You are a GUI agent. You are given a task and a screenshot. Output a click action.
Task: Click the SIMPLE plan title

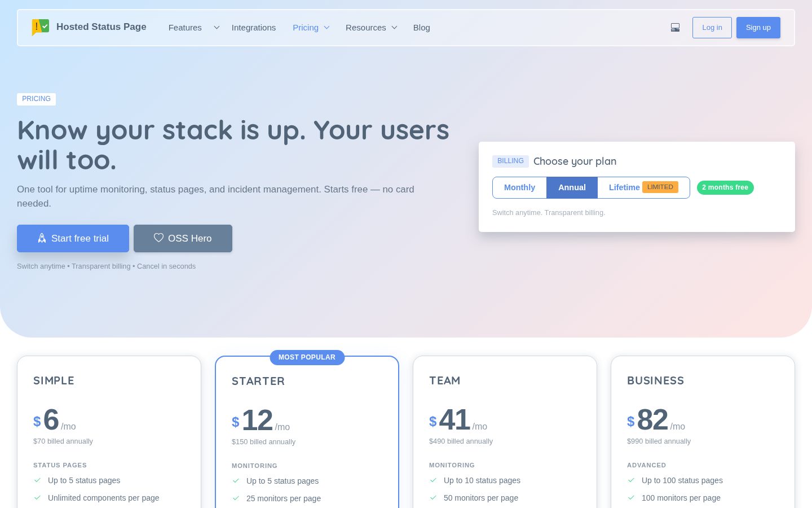(x=54, y=380)
